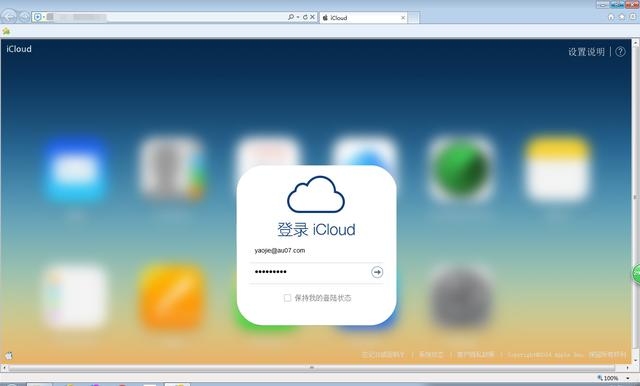
Task: Click the blurred yellow Notes icon
Action: point(558,169)
